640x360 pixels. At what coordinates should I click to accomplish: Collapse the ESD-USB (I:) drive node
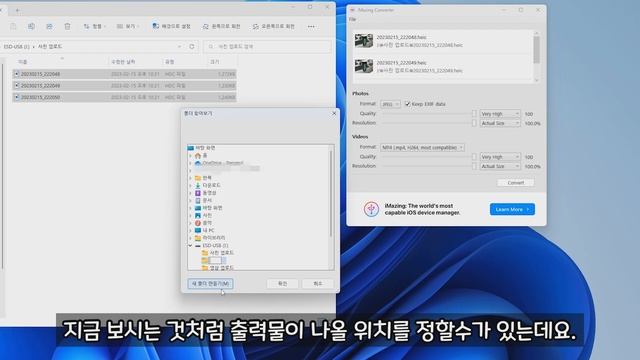(x=190, y=245)
